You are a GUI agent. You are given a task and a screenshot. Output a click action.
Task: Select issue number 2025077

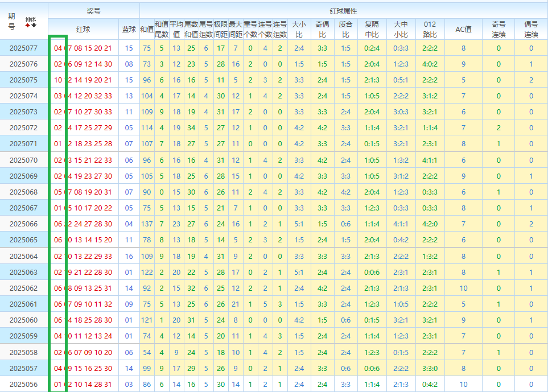(23, 48)
